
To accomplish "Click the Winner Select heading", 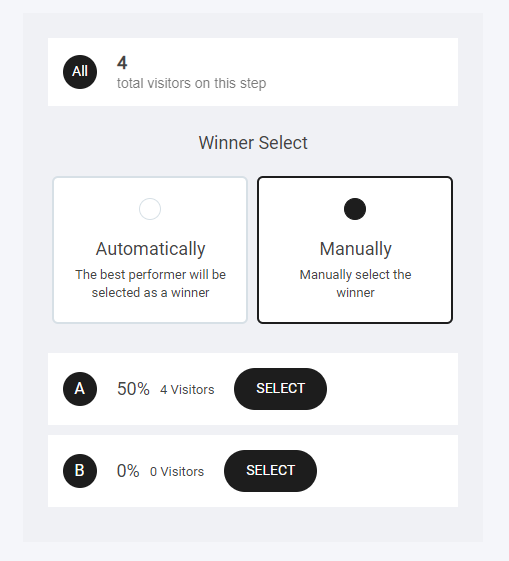I will click(x=253, y=143).
